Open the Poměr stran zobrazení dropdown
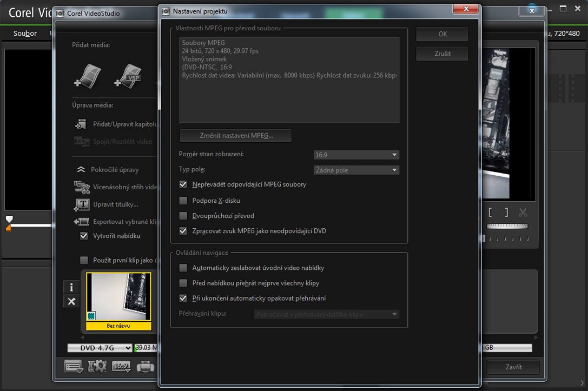This screenshot has width=588, height=391. click(x=356, y=155)
